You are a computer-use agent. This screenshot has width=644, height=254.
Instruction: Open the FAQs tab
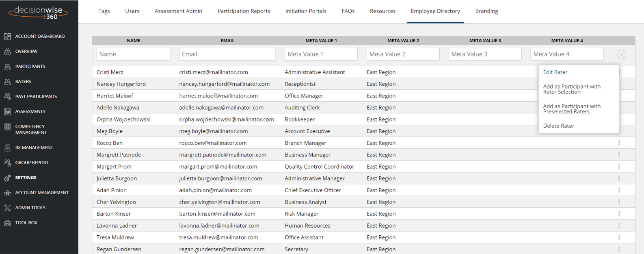348,11
